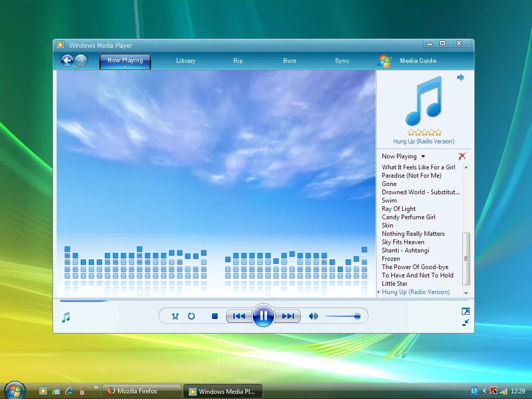Select 'Candy Perfume Girl' track
The height and width of the screenshot is (399, 532).
408,217
